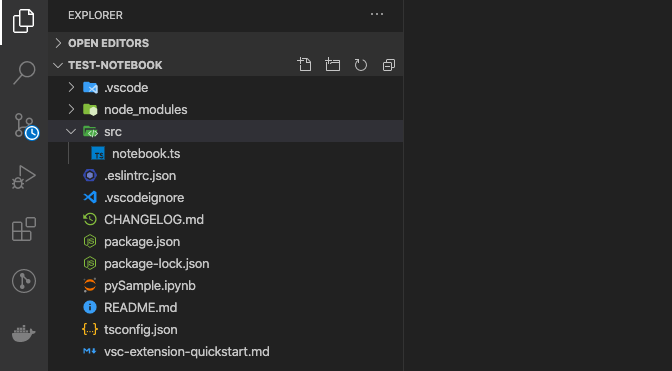672x371 pixels.
Task: Click the Jupyter icon of pySample.ipynb
Action: click(90, 285)
